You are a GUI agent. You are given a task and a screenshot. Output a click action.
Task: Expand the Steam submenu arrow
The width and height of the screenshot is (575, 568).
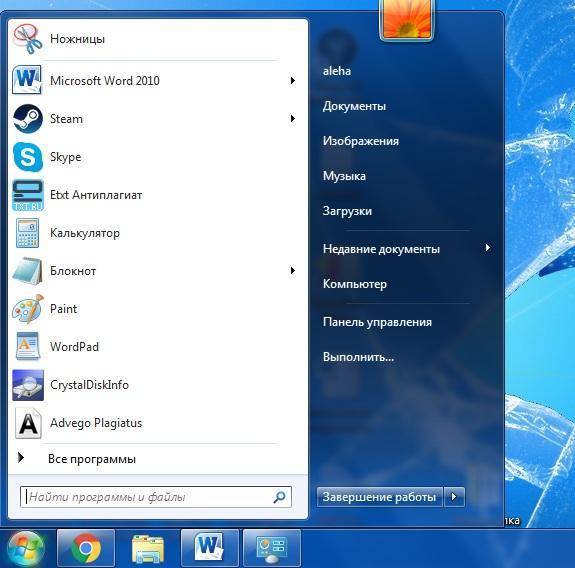pyautogui.click(x=292, y=118)
